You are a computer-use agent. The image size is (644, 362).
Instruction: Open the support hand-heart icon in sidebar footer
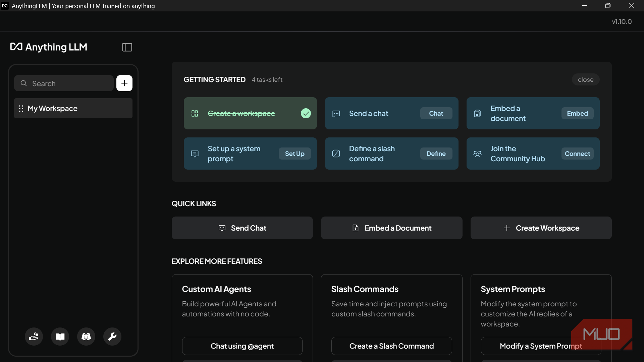click(x=34, y=337)
